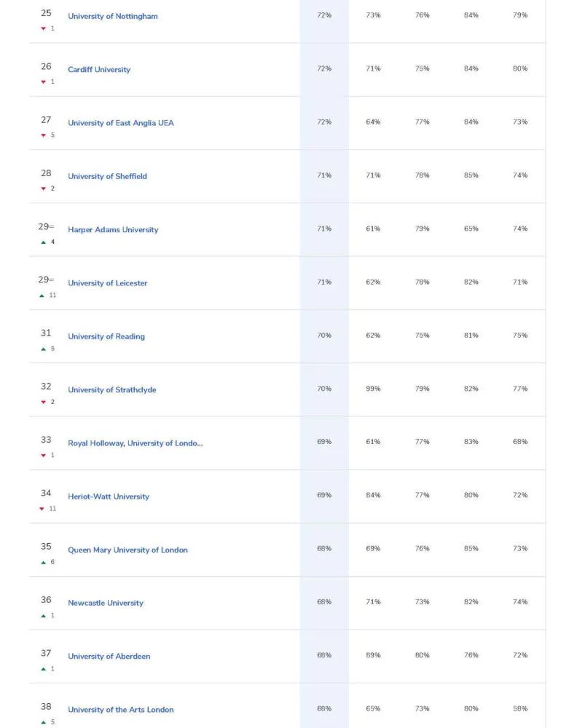Open Harper Adams University profile
This screenshot has width=577, height=728.
tap(113, 230)
